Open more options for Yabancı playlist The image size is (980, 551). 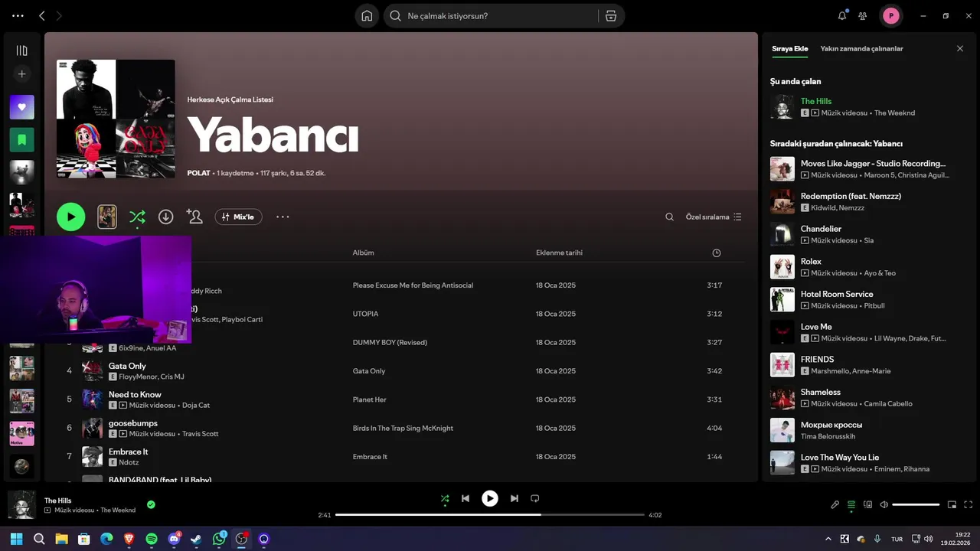coord(283,217)
